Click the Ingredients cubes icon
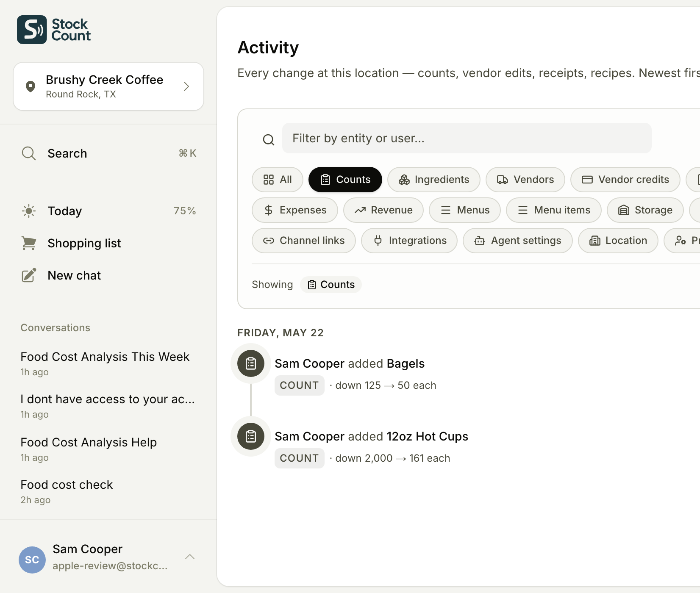The width and height of the screenshot is (700, 593). (404, 180)
